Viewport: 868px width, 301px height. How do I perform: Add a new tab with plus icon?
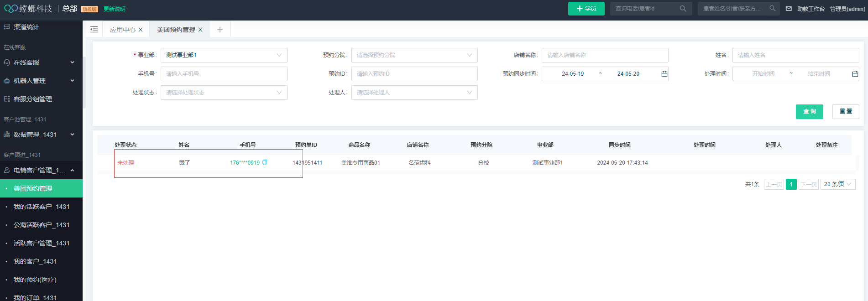tap(220, 30)
